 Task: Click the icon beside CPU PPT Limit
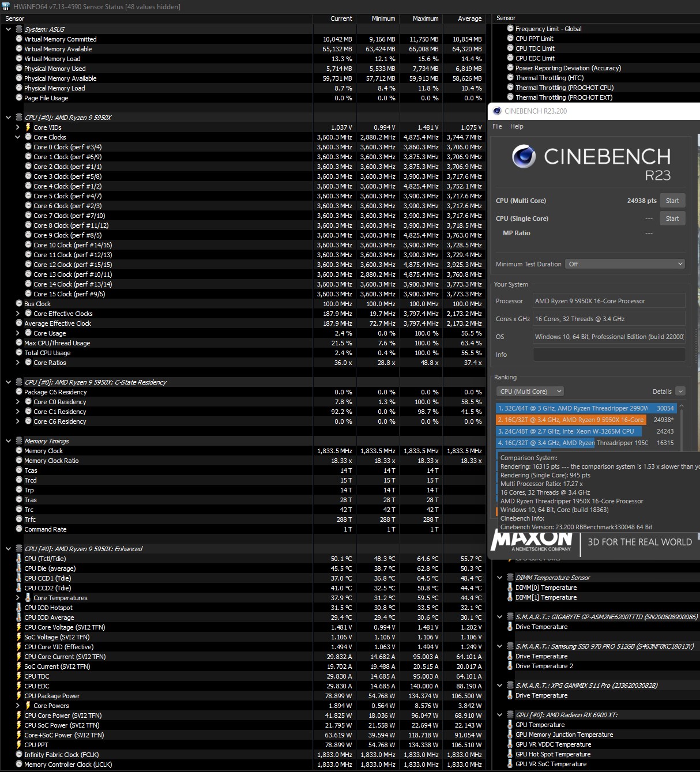point(510,38)
